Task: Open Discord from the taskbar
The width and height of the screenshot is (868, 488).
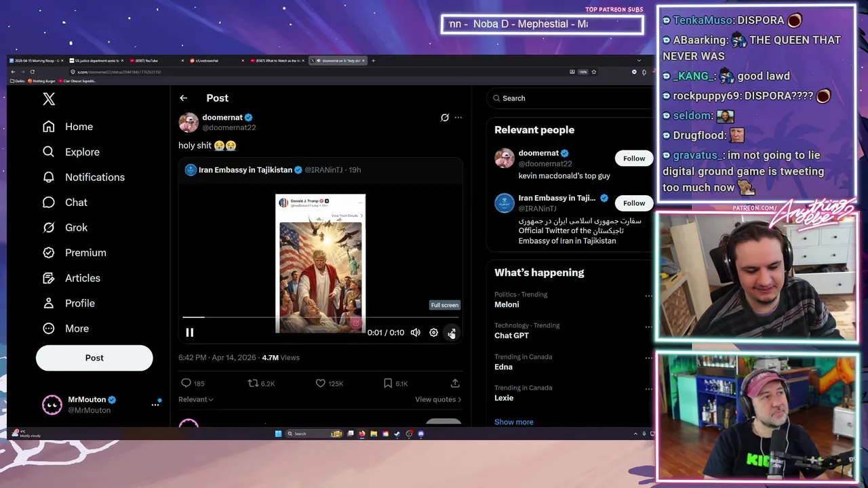Action: [421, 434]
